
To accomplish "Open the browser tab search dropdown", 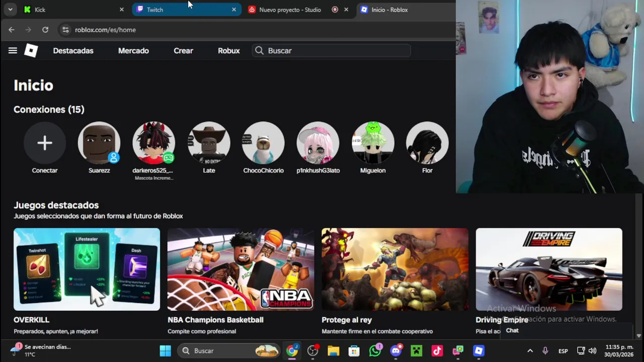I will (x=10, y=10).
